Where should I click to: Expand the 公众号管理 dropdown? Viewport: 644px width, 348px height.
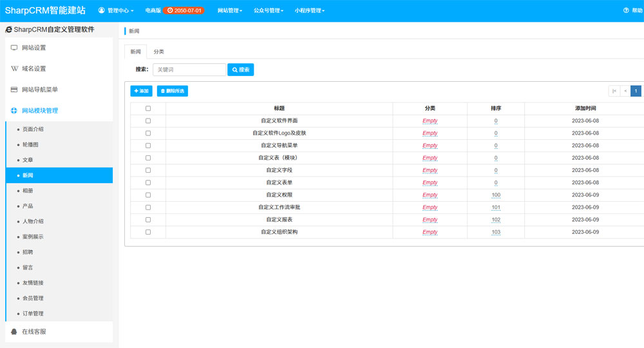[268, 11]
